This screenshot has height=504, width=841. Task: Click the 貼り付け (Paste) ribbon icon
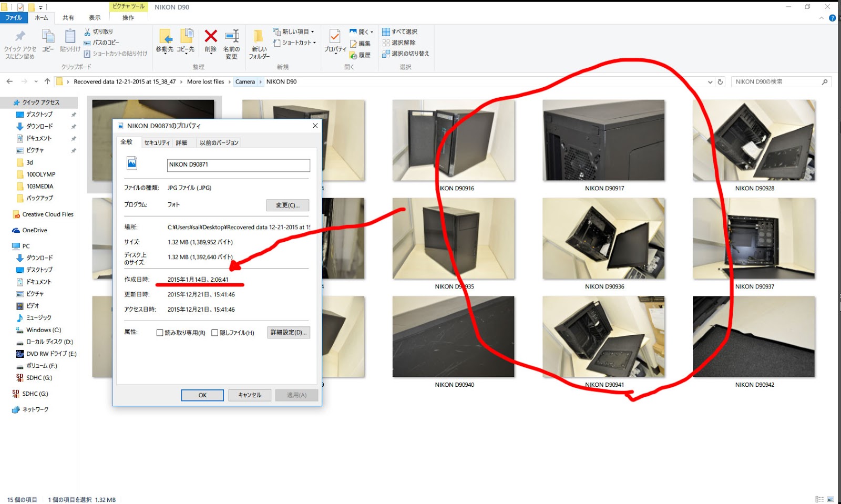pyautogui.click(x=70, y=36)
